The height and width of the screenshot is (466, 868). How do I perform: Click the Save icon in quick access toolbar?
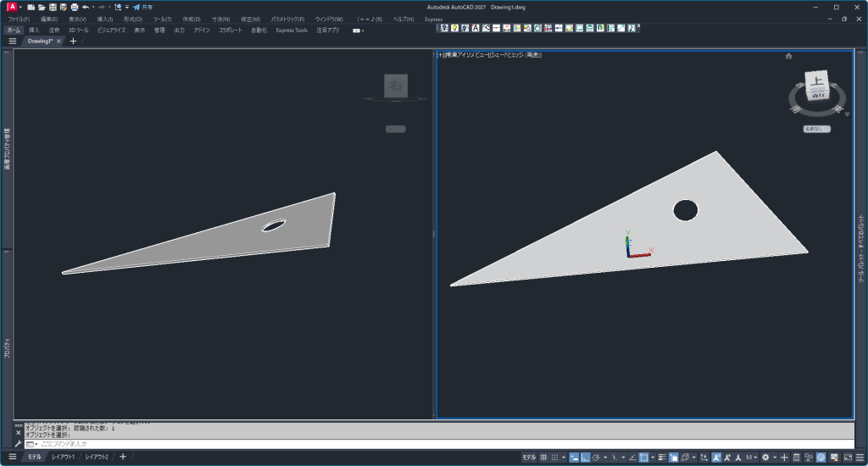pos(53,7)
